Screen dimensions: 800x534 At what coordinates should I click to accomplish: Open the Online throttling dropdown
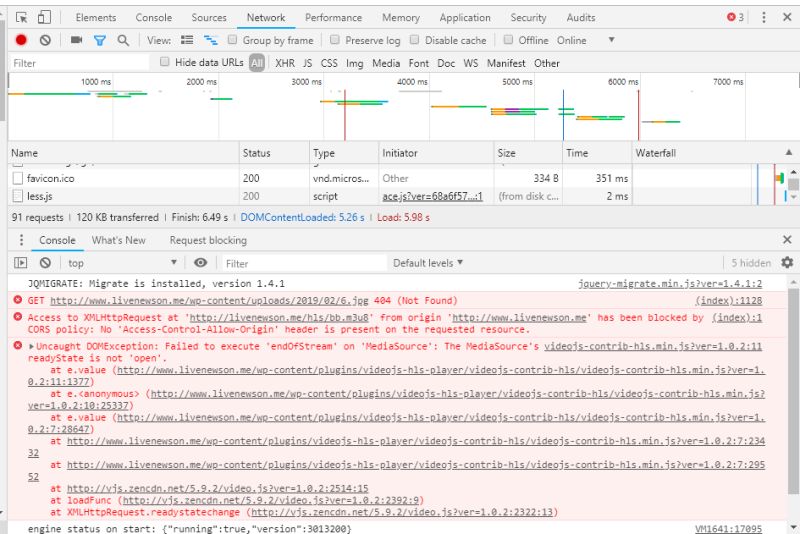pyautogui.click(x=585, y=40)
